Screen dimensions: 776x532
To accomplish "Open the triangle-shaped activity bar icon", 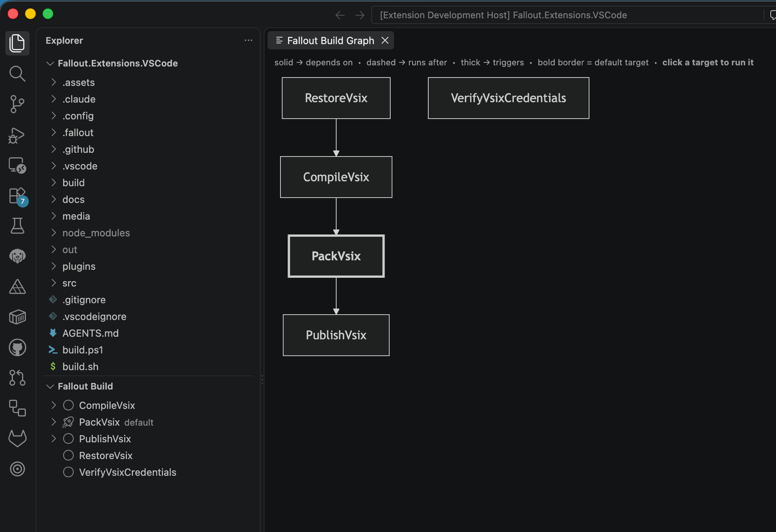I will click(x=17, y=287).
